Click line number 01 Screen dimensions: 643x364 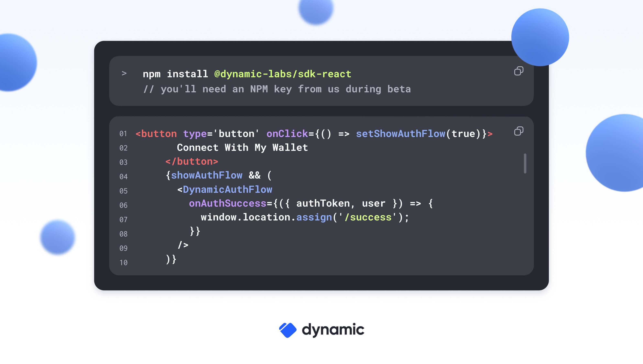(123, 134)
